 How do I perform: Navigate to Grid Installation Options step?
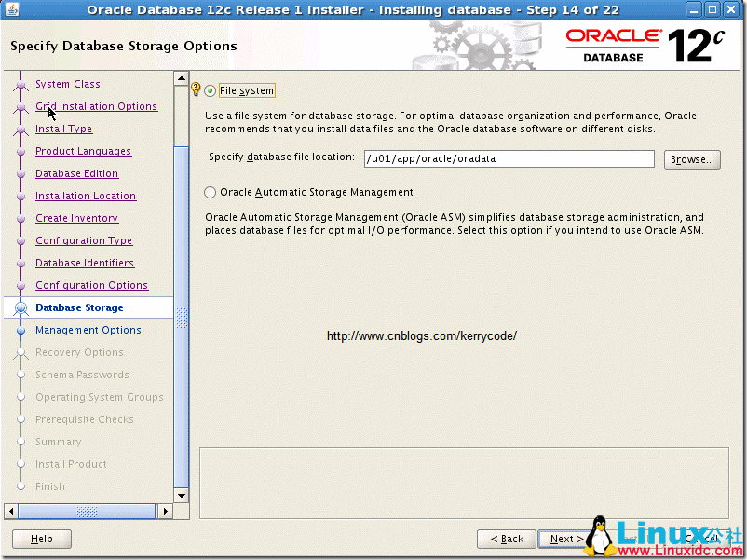96,106
